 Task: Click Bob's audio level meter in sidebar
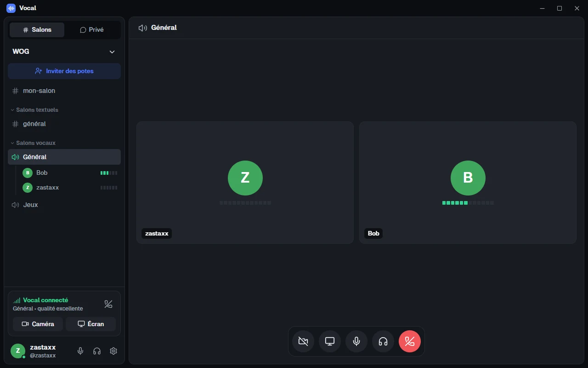[109, 173]
